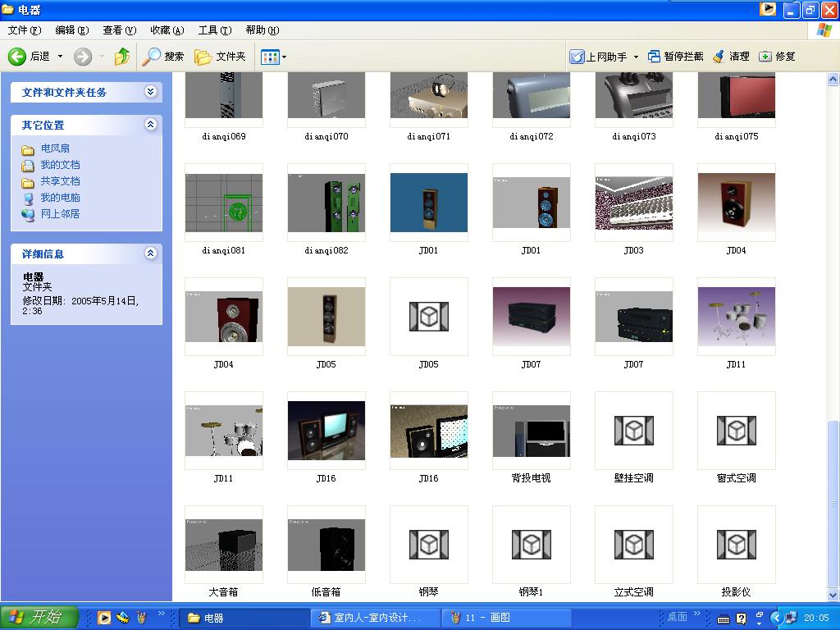The image size is (840, 630).
Task: Select the 大音箱 thumbnail
Action: click(224, 545)
